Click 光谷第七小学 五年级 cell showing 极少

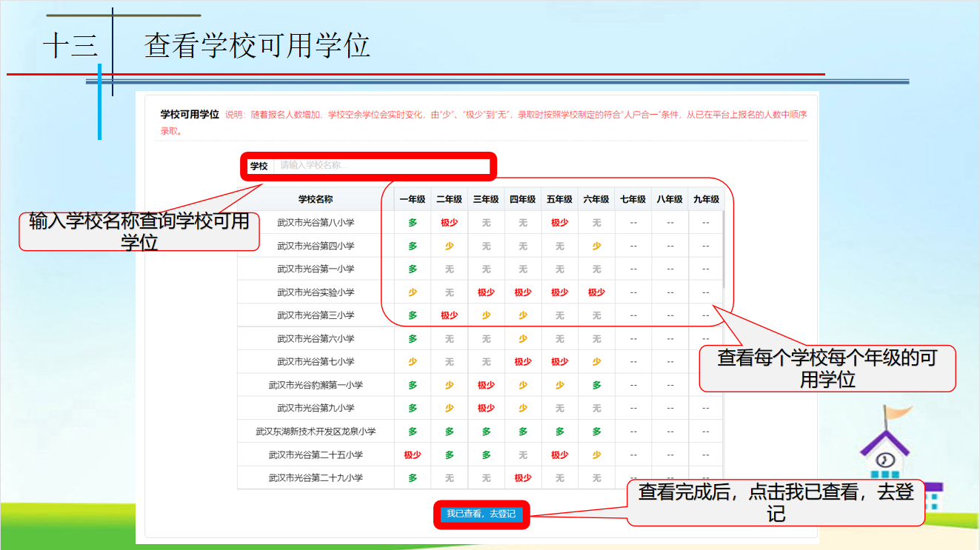point(560,362)
